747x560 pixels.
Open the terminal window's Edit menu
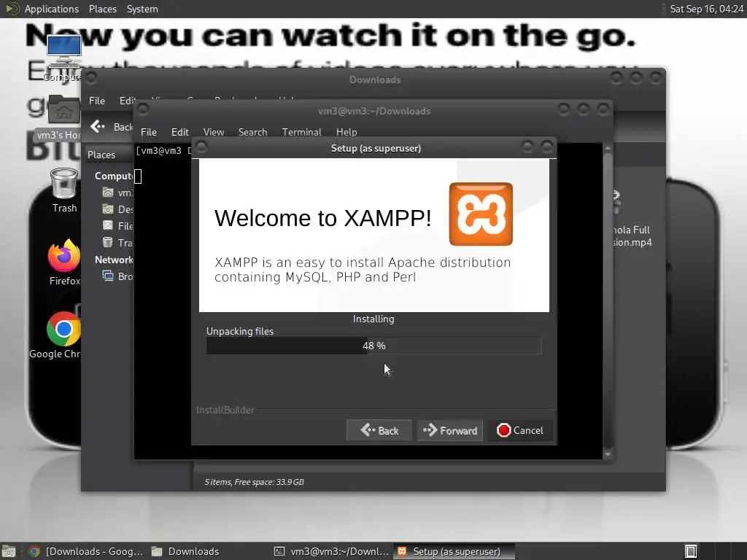click(x=179, y=132)
